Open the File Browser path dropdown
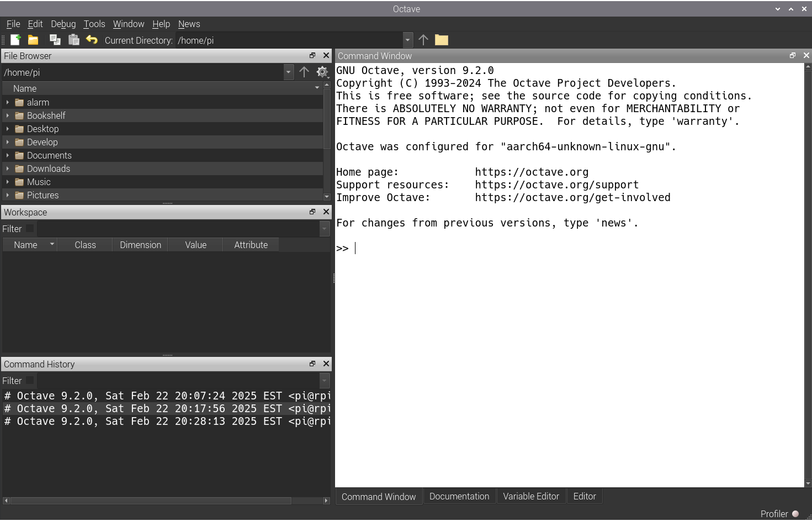Screen dimensions: 812x521 [x=288, y=72]
